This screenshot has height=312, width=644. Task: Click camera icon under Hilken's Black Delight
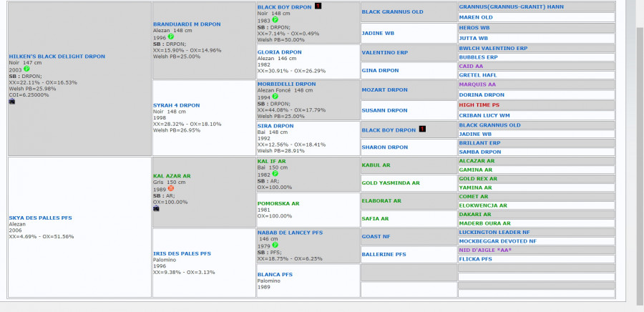click(x=12, y=102)
